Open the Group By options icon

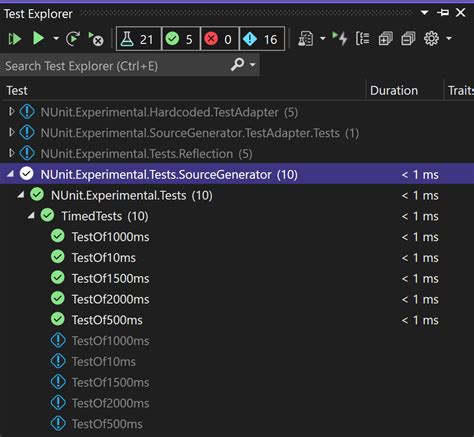[363, 39]
